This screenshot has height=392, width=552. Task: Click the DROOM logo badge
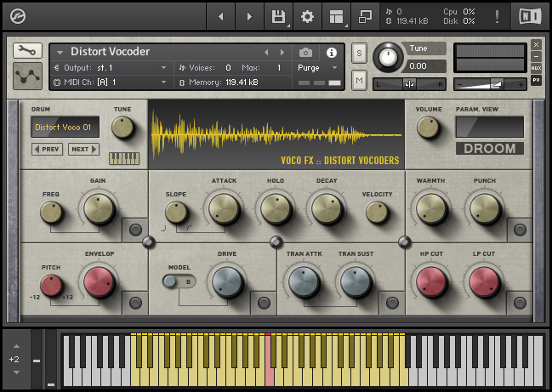tap(490, 149)
